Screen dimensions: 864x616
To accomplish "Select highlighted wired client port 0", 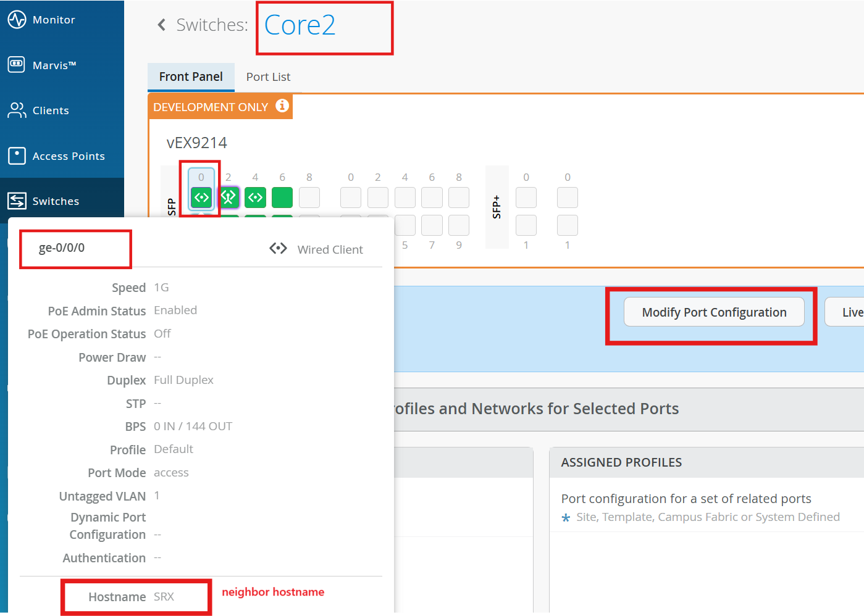I will coord(201,198).
